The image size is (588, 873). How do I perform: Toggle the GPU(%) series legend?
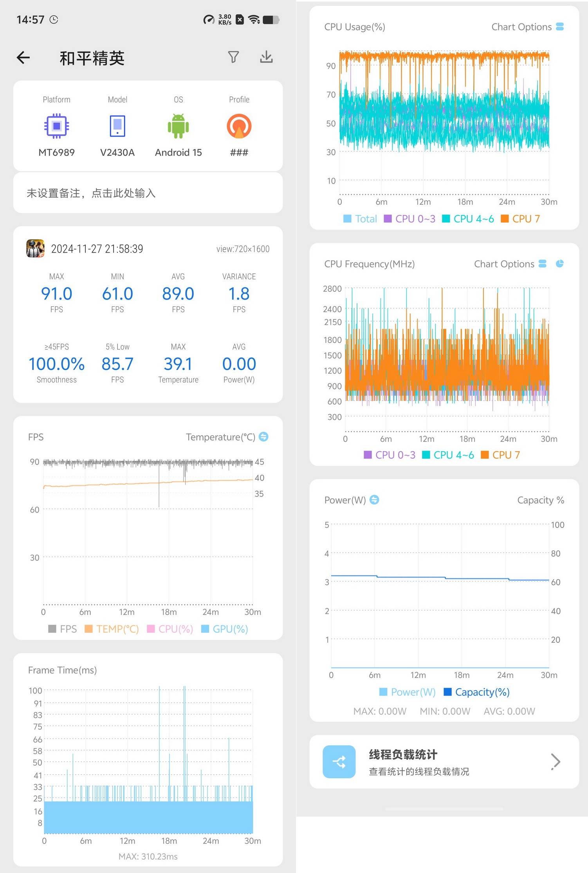[224, 629]
